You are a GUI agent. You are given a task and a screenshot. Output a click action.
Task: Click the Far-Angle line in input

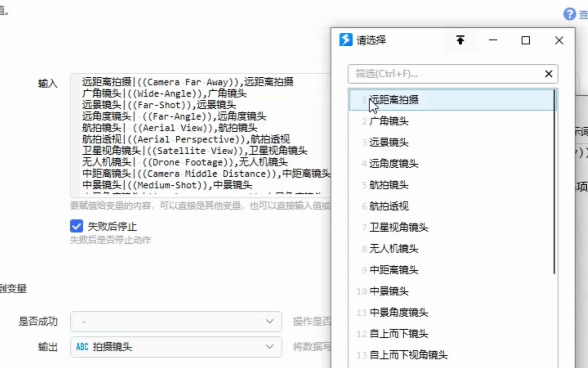(174, 116)
